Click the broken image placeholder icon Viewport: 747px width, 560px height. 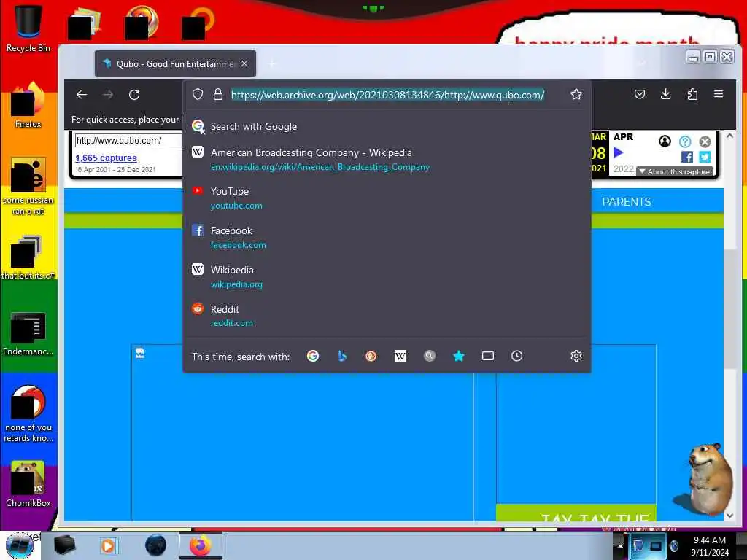point(140,353)
